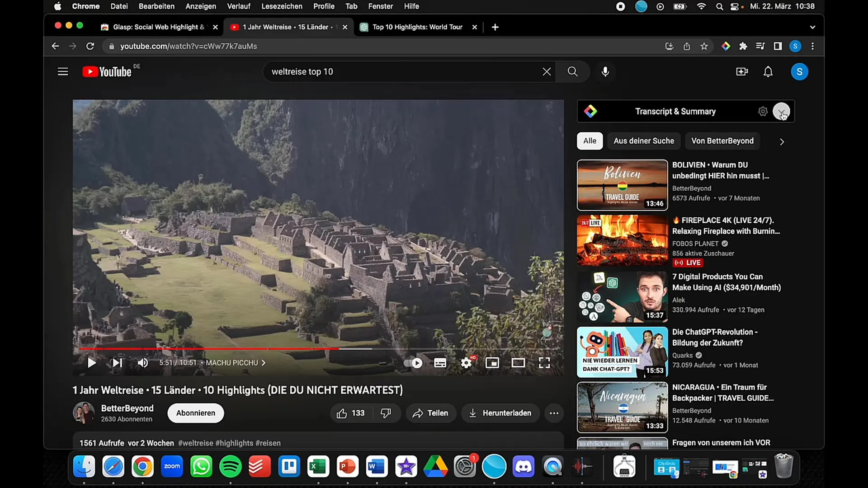Click the YouTube notifications bell icon
Image resolution: width=868 pixels, height=488 pixels.
[769, 71]
